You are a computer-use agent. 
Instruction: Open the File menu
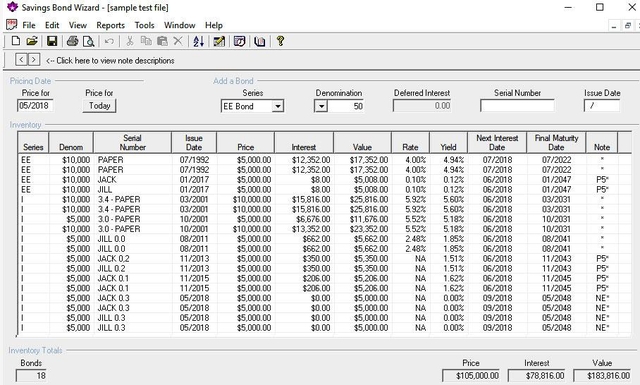pos(29,25)
